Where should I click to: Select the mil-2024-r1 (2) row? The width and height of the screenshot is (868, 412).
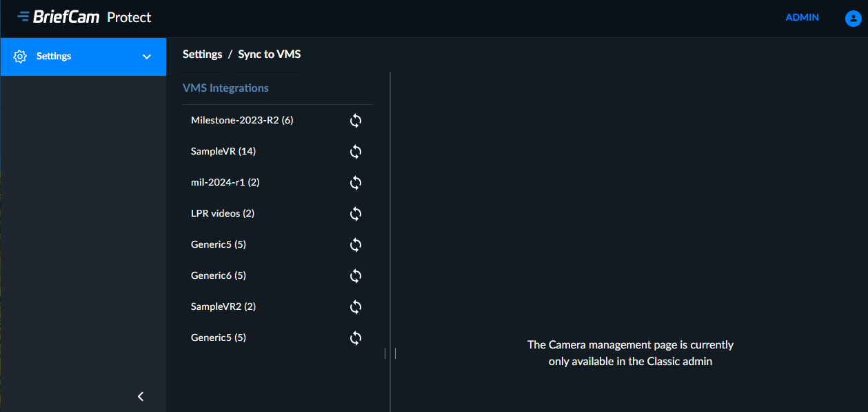click(278, 183)
